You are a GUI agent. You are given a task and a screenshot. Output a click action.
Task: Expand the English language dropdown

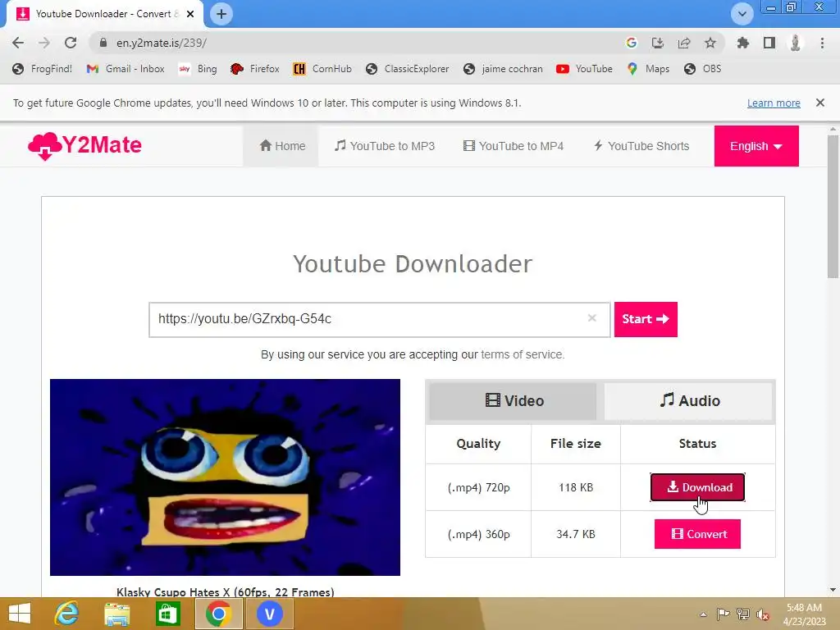756,146
